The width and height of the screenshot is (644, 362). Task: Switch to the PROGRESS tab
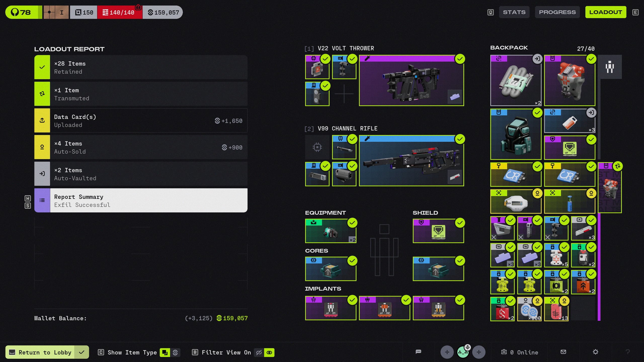(557, 12)
